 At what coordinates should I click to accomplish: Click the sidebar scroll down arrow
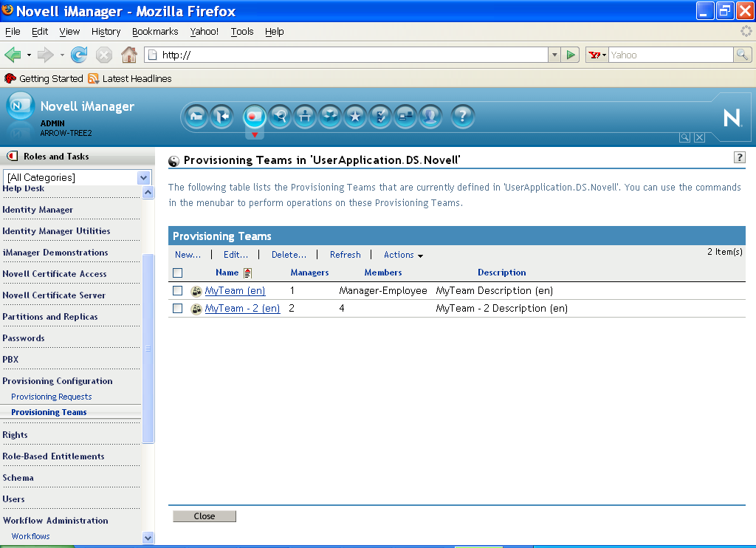(x=148, y=538)
